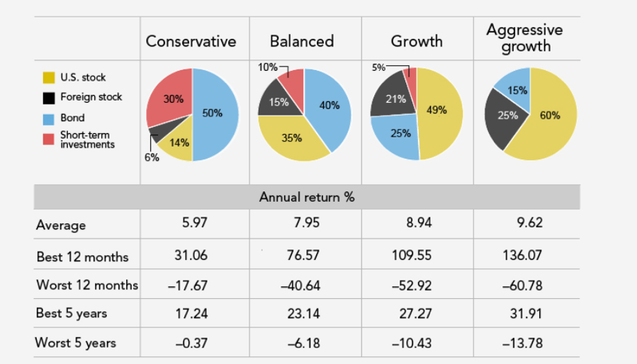Select the Growth column header
The width and height of the screenshot is (637, 364).
tap(417, 41)
